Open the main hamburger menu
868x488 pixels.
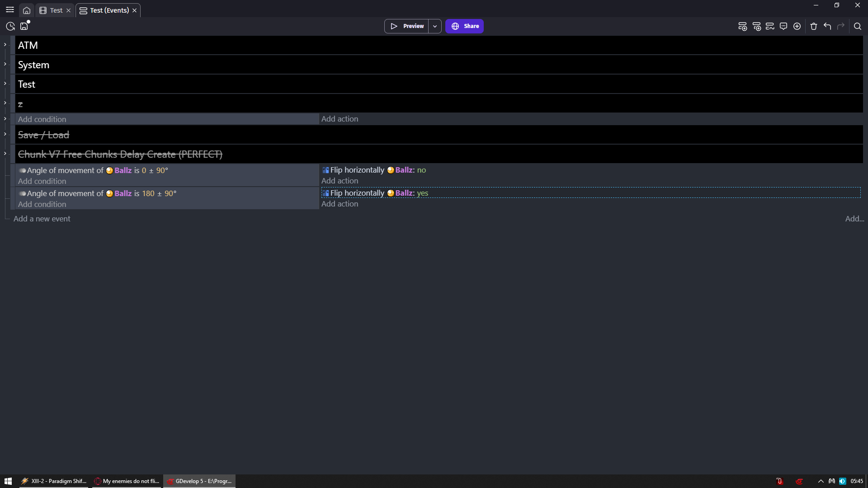pos(10,10)
